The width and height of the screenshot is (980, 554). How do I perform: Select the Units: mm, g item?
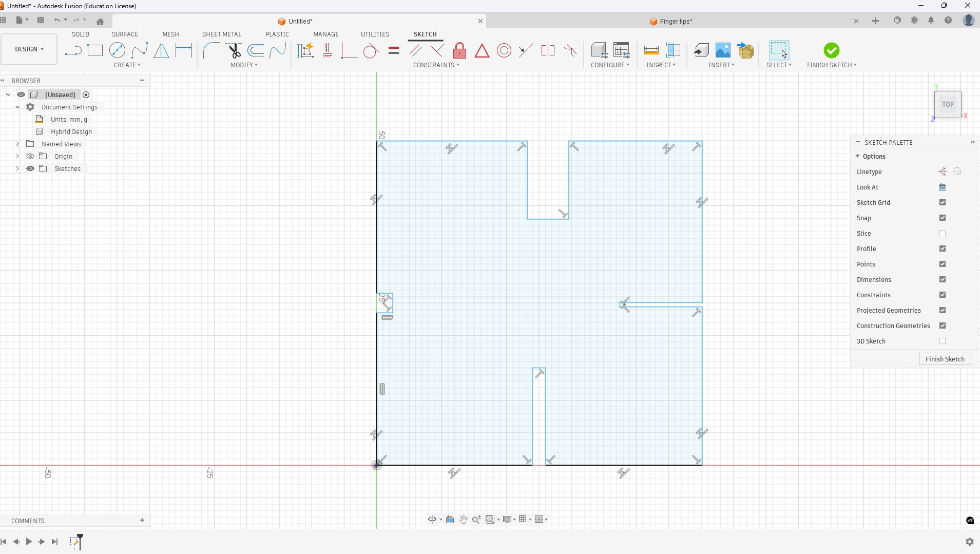(x=69, y=119)
